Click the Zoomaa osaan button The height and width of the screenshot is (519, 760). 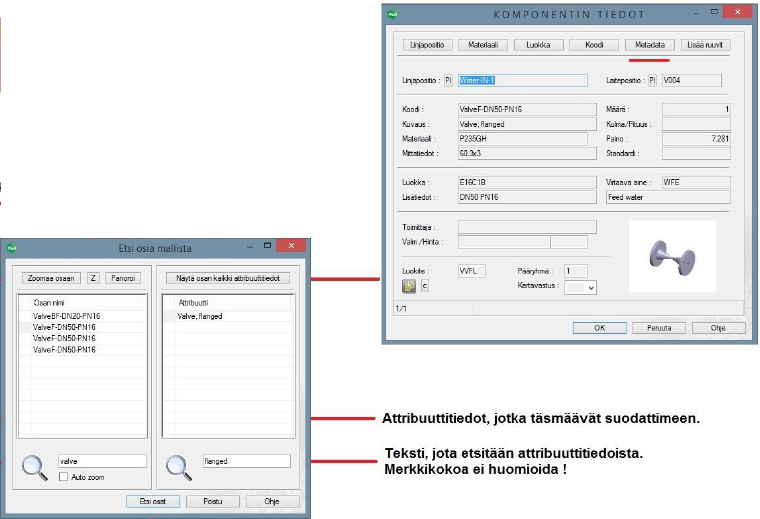[x=51, y=278]
